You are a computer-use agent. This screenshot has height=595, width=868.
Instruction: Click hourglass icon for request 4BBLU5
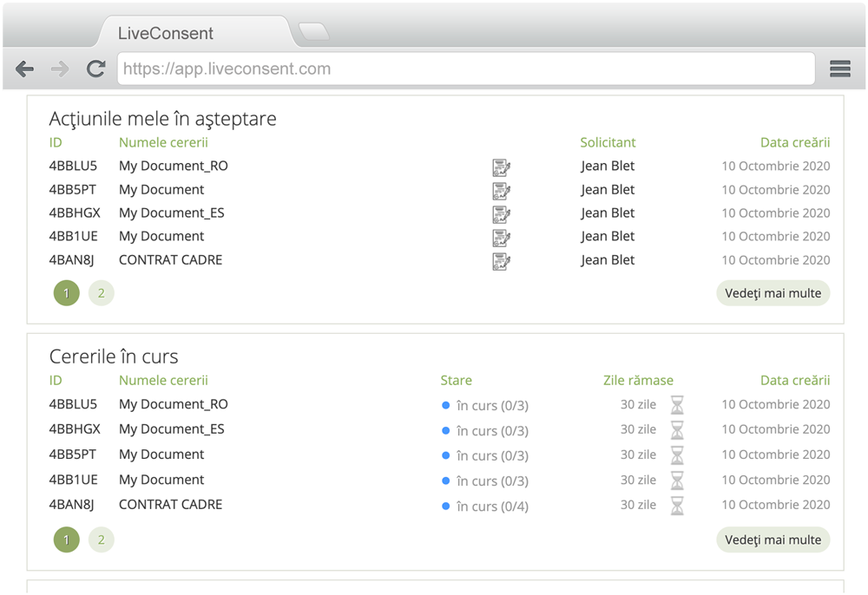click(x=677, y=405)
